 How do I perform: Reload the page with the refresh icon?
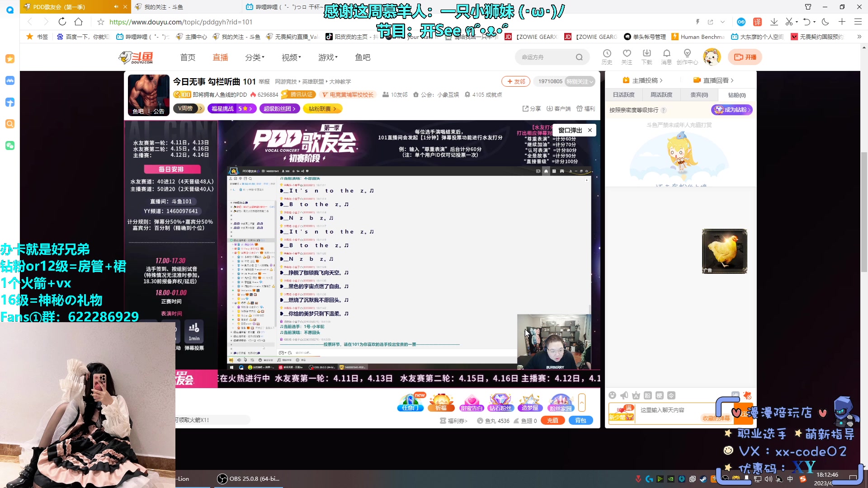pos(62,22)
